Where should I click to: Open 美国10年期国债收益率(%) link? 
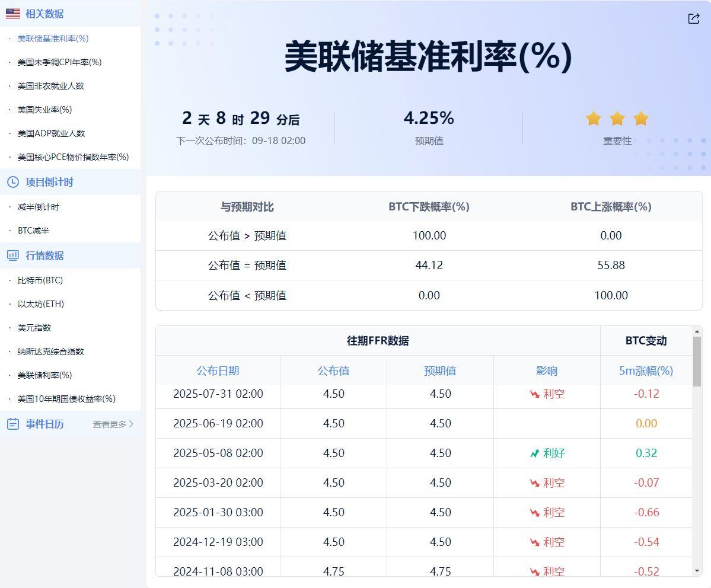(66, 399)
